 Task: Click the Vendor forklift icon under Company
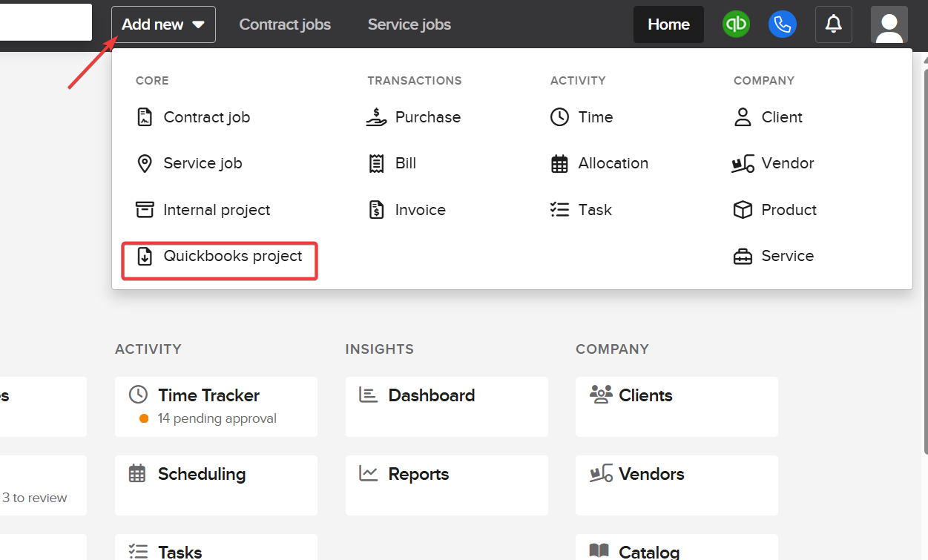pyautogui.click(x=743, y=163)
